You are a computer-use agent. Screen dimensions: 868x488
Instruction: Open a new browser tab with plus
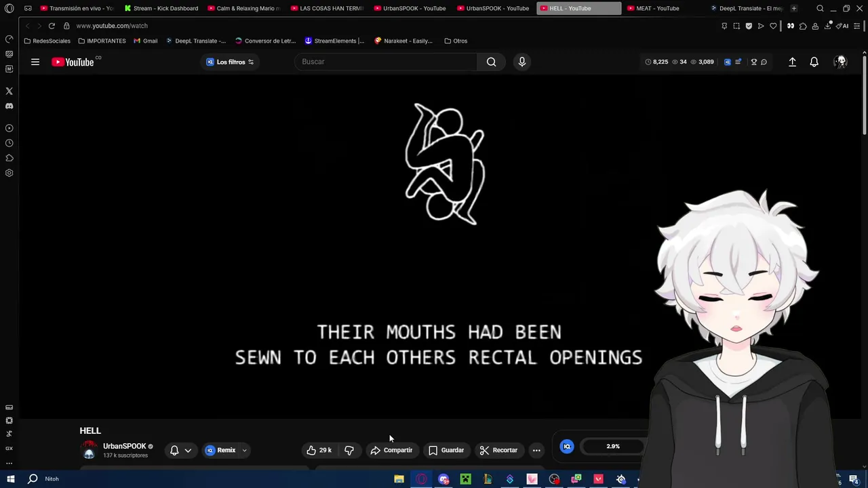pyautogui.click(x=794, y=8)
